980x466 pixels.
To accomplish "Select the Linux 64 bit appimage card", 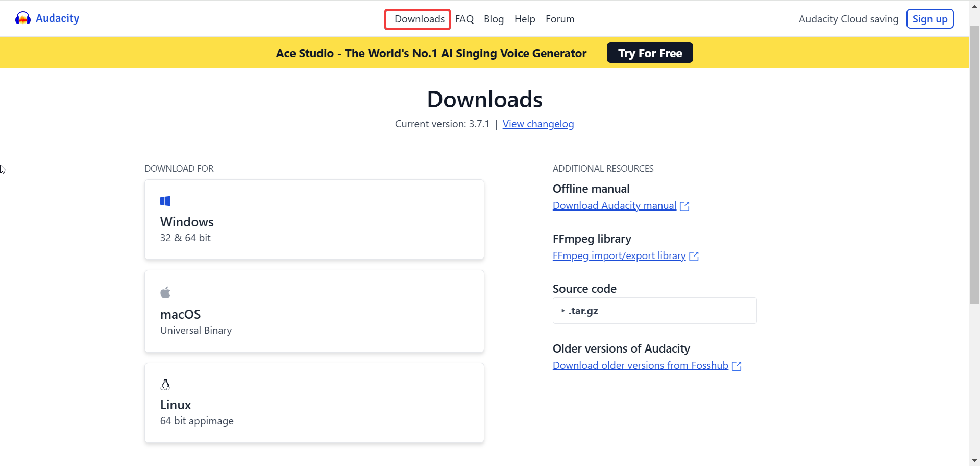I will tap(314, 403).
